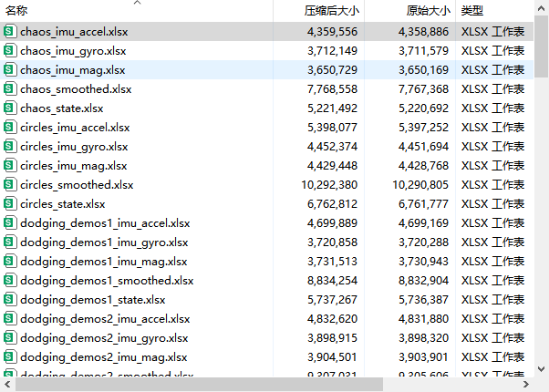549x392 pixels.
Task: Click the chaos_smoothed.xlsx file icon
Action: pos(10,89)
